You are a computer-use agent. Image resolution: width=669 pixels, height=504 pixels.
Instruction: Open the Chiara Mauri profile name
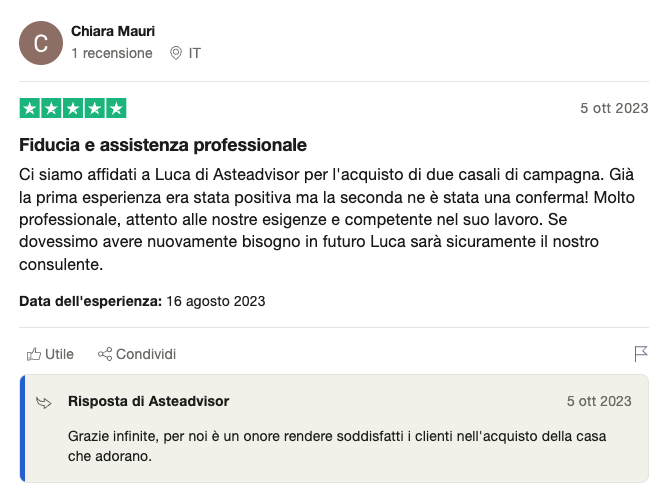point(113,31)
